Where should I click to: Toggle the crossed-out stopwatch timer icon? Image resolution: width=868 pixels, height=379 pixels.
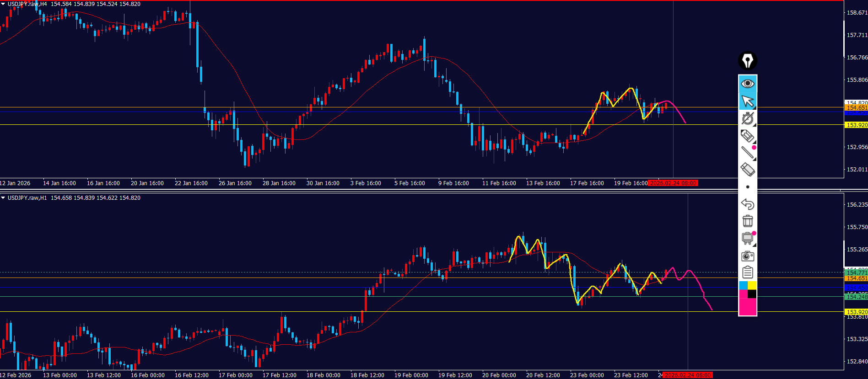click(748, 118)
